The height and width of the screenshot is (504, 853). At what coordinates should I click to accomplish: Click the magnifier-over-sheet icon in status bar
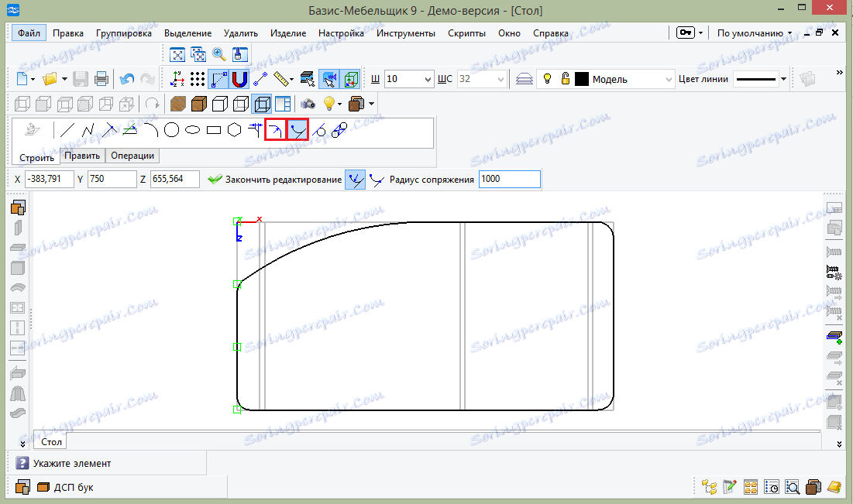tap(792, 487)
